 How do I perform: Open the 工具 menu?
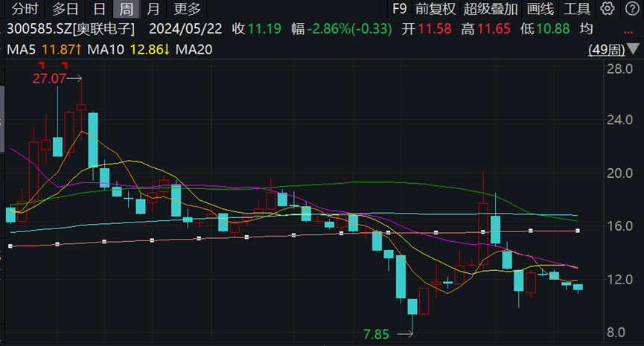(x=577, y=9)
